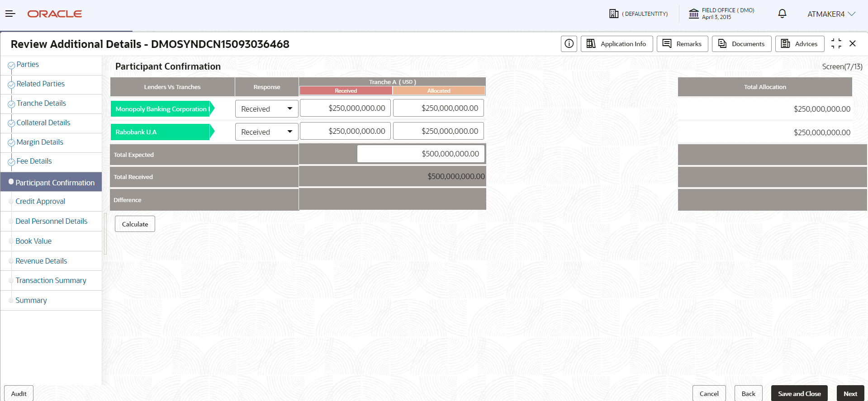Screen dimensions: 868x401
Task: Open the Advices panel
Action: [800, 44]
